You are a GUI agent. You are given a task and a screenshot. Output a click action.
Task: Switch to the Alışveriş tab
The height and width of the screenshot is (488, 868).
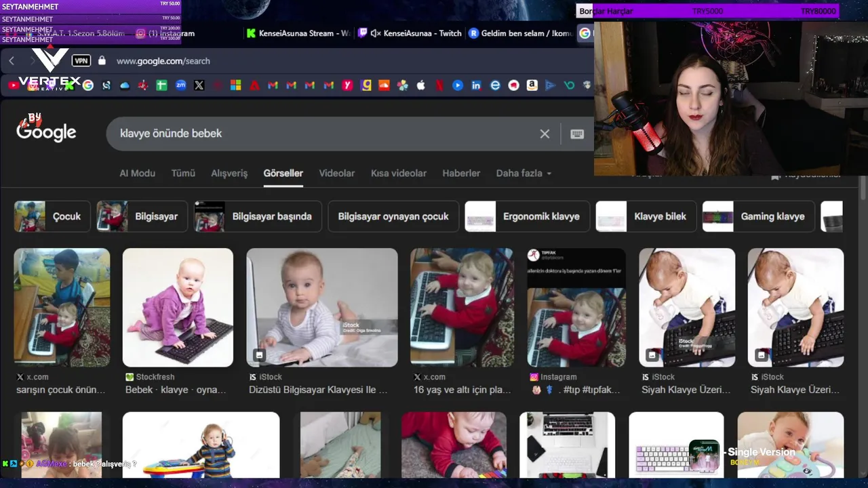click(x=229, y=174)
